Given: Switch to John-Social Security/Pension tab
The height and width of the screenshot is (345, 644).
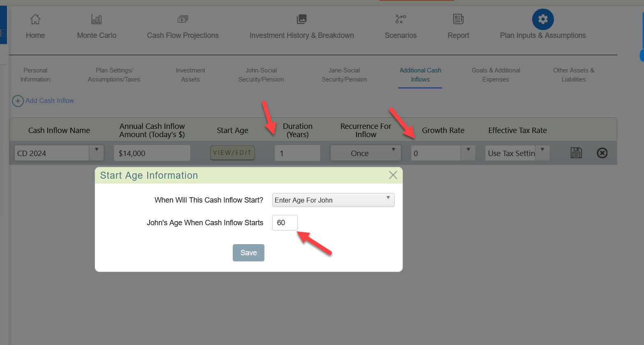Looking at the screenshot, I should click(261, 75).
